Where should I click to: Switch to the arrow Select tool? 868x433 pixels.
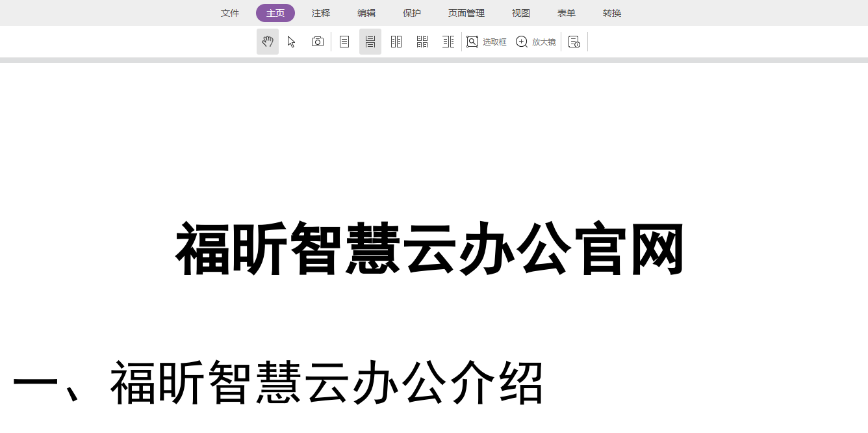click(x=291, y=41)
